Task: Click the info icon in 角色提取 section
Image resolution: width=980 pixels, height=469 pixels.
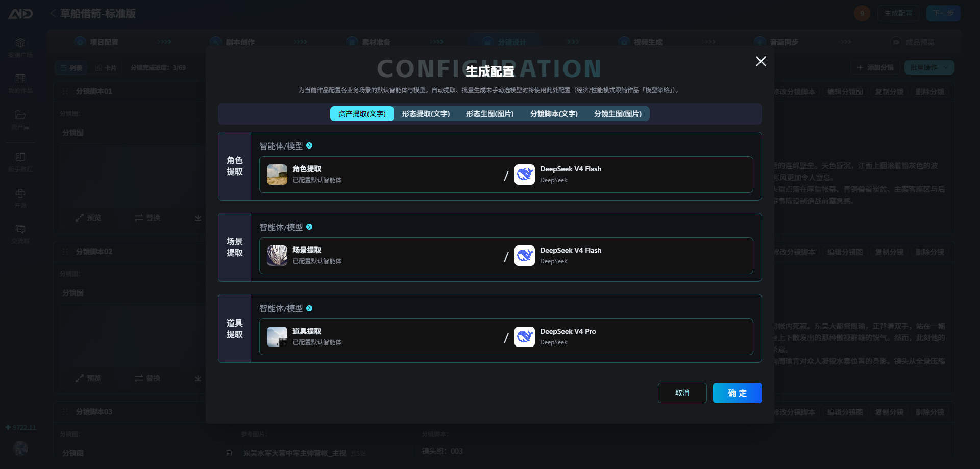Action: click(309, 146)
